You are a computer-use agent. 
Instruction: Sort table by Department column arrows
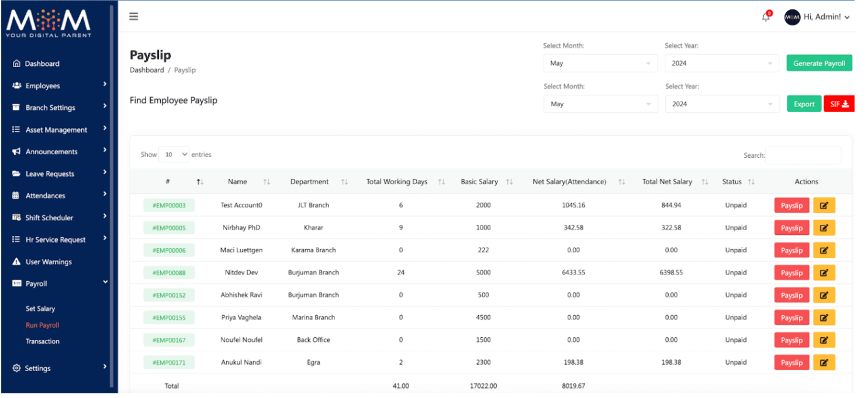(x=344, y=182)
